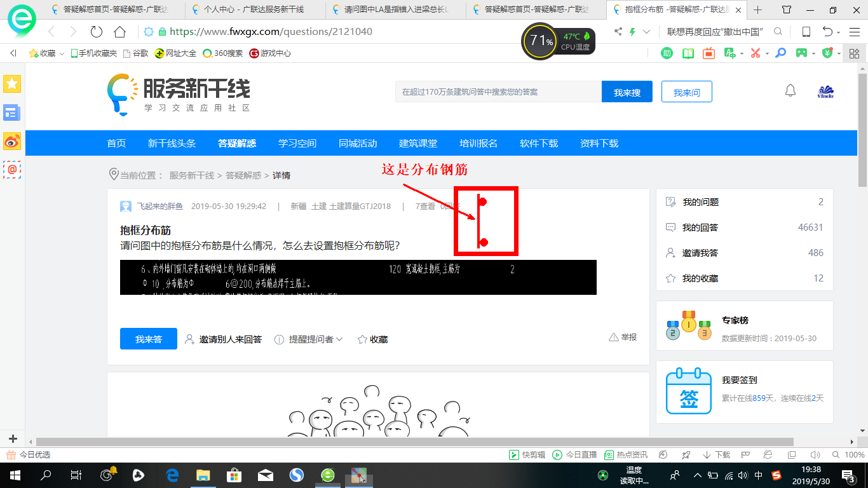Image resolution: width=868 pixels, height=488 pixels.
Task: Click the share icon in the address bar
Action: pyautogui.click(x=618, y=32)
